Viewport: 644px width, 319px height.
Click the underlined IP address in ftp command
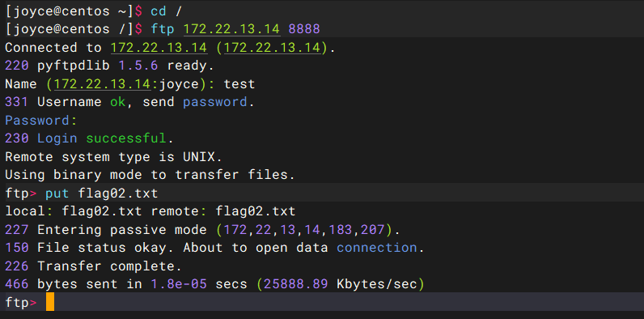point(231,29)
